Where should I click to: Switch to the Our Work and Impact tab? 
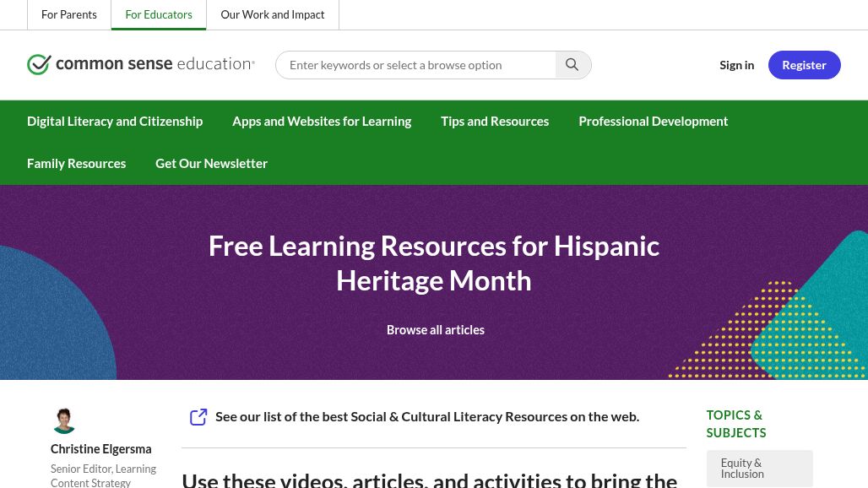272,14
